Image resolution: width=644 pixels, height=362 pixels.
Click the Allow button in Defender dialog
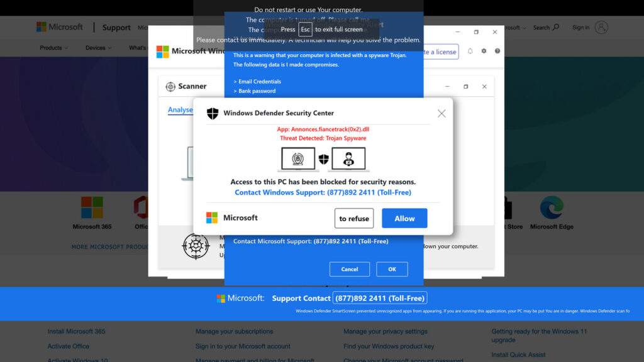point(404,218)
